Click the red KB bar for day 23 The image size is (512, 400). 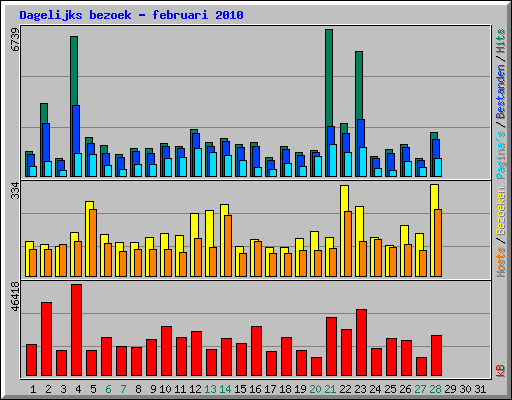(x=361, y=343)
